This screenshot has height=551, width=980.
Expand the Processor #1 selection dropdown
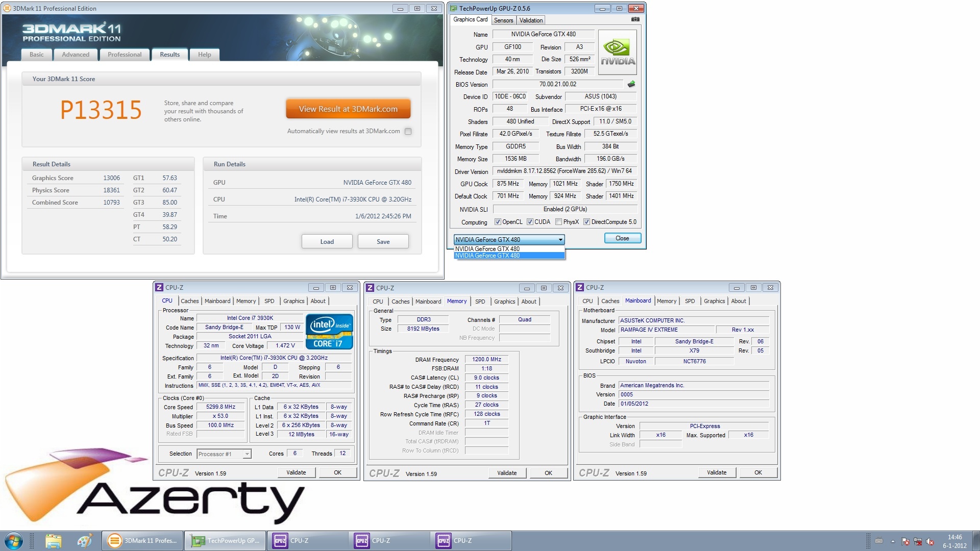(247, 454)
